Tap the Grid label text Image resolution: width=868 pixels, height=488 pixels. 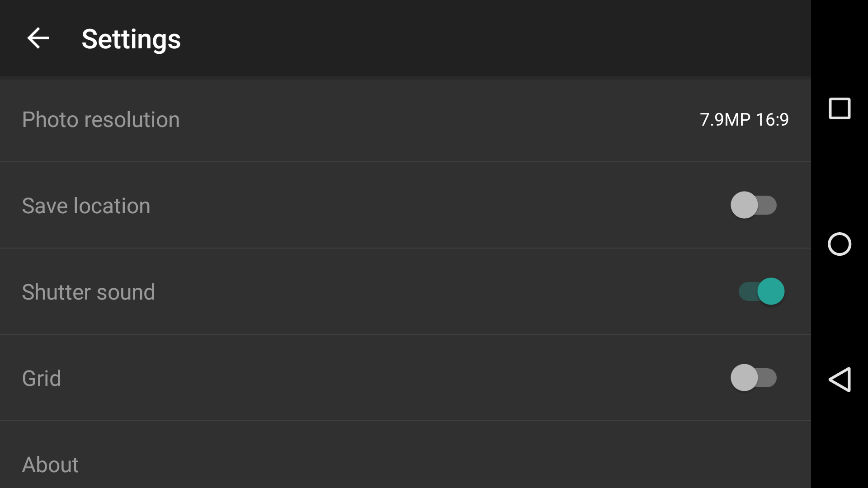coord(42,379)
